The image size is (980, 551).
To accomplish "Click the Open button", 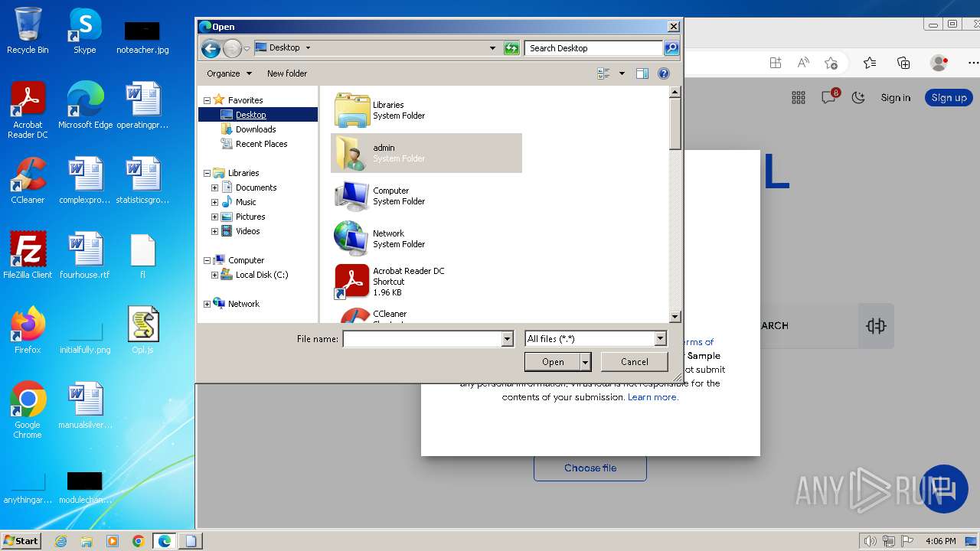I will pyautogui.click(x=553, y=362).
